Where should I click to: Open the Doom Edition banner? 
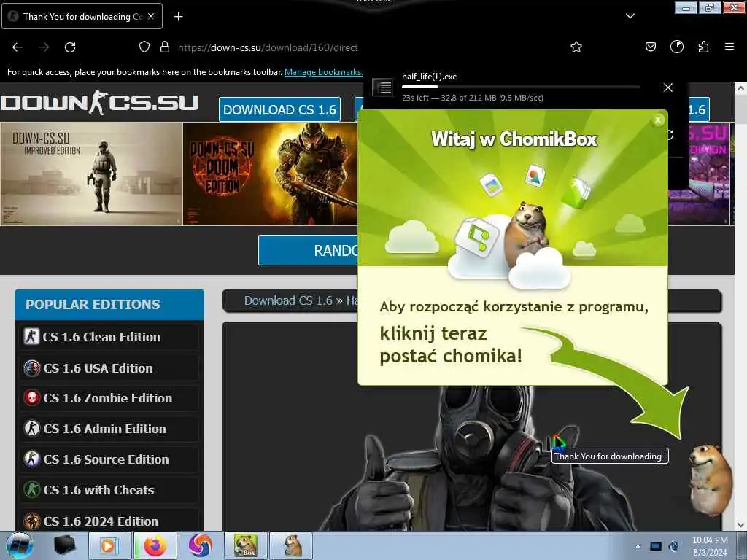pyautogui.click(x=270, y=174)
